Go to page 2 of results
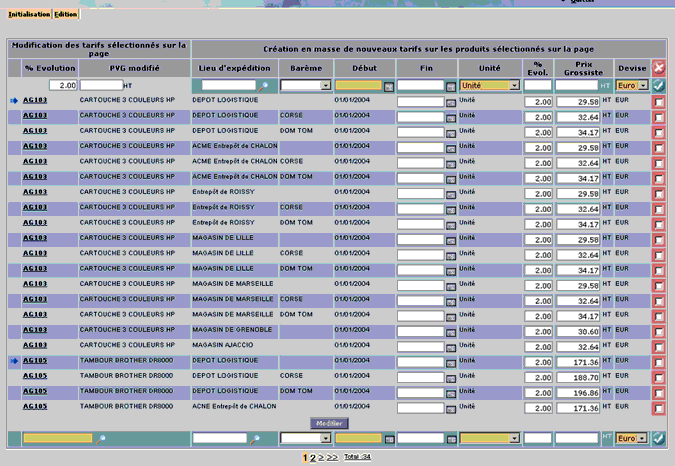The width and height of the screenshot is (675, 466). click(x=313, y=458)
